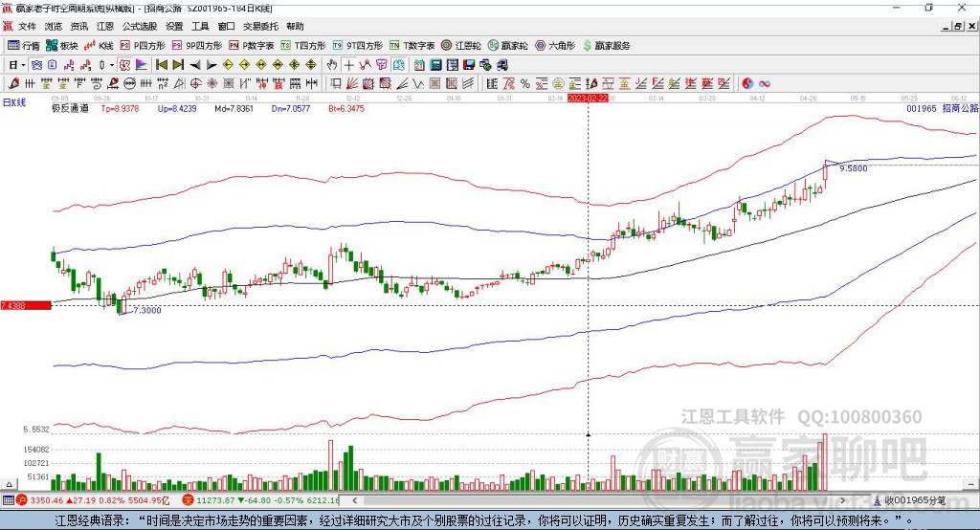Click the zigzag wave line tool
Screen dimensions: 980x530
pyautogui.click(x=418, y=84)
